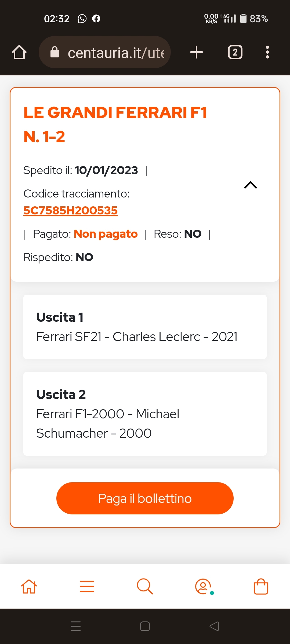Tap the centauria.it address bar

pos(105,52)
